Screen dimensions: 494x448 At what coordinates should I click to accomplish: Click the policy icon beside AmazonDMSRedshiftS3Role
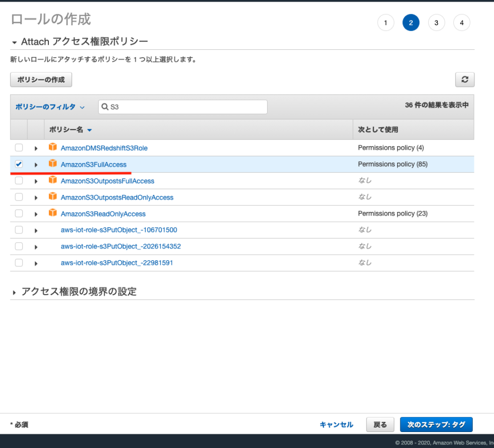tap(52, 147)
